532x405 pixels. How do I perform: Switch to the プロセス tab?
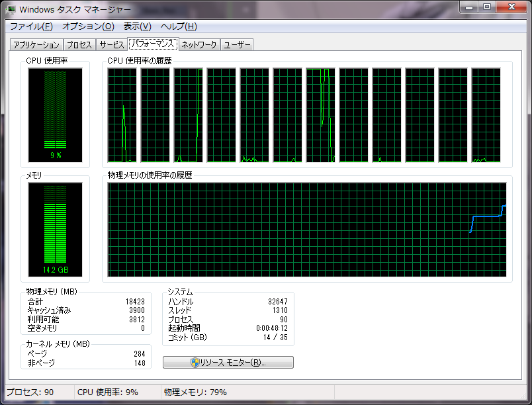click(x=79, y=45)
